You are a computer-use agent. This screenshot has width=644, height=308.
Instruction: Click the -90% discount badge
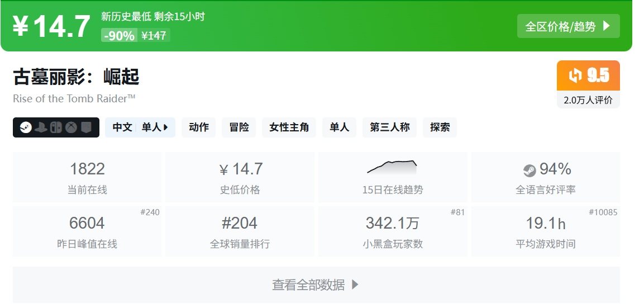[118, 36]
